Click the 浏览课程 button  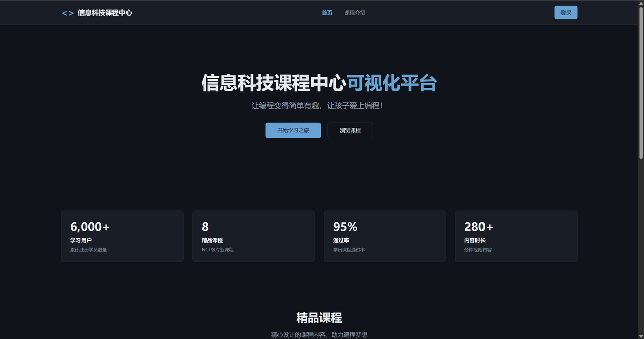click(350, 130)
